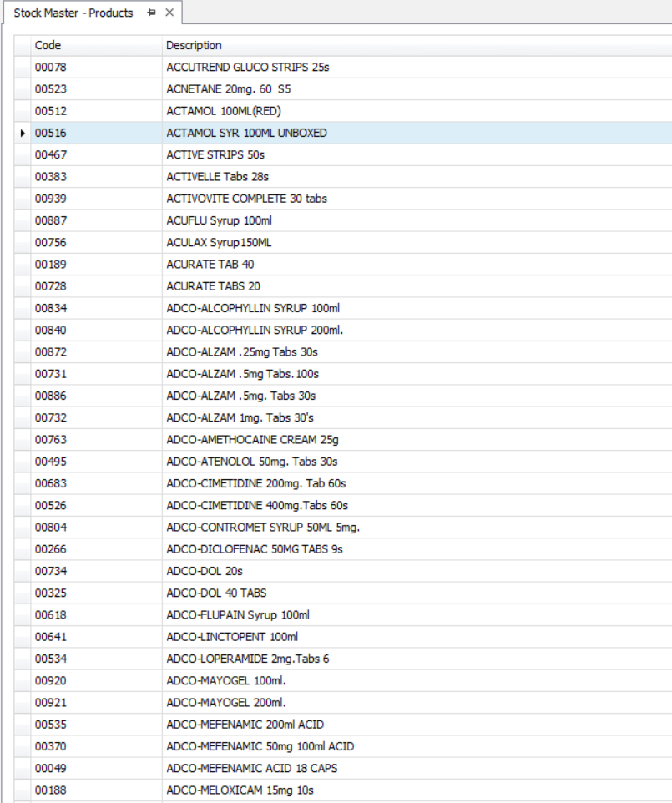Select the row header for code 00078
This screenshot has width=672, height=803.
23,68
